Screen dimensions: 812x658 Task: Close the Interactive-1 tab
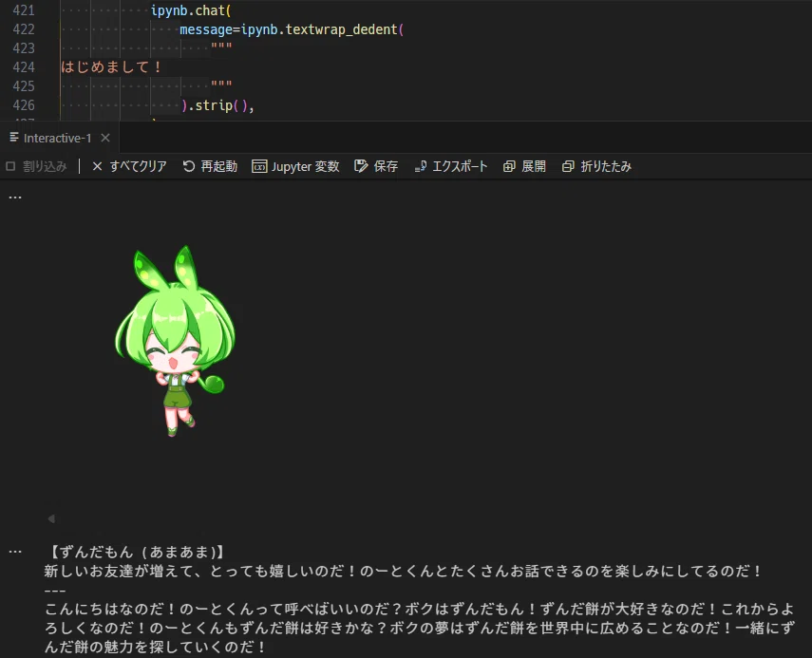coord(105,138)
